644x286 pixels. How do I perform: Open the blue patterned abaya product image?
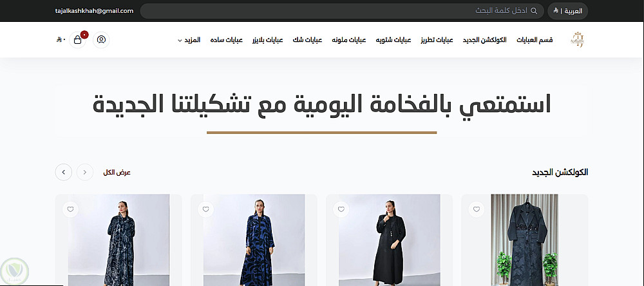(254, 240)
